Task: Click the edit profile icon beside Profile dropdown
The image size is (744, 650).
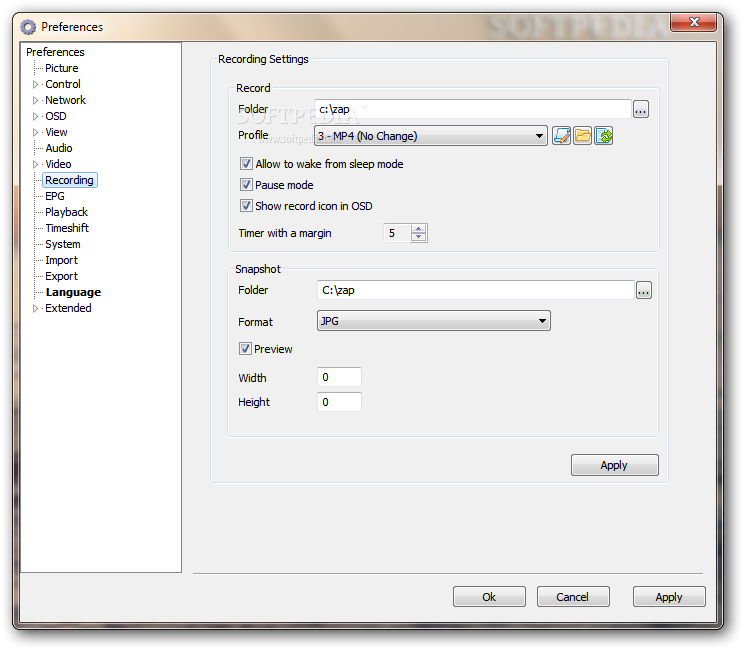Action: [x=561, y=136]
